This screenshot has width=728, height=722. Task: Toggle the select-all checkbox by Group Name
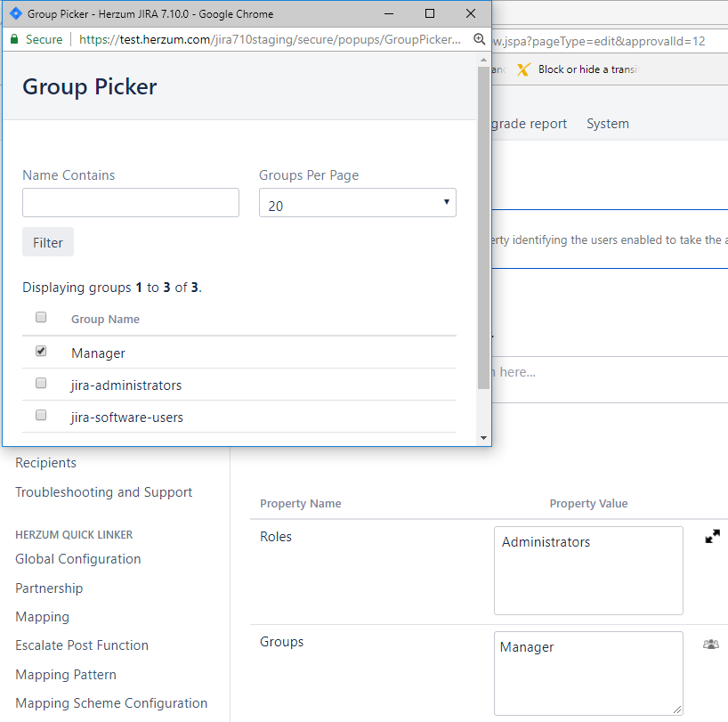pyautogui.click(x=41, y=317)
